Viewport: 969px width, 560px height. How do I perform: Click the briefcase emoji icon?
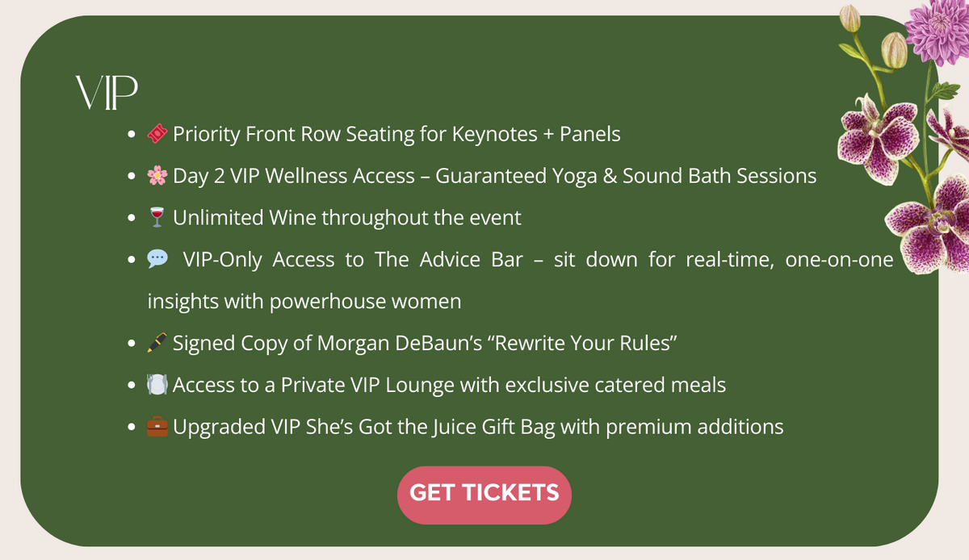click(157, 427)
